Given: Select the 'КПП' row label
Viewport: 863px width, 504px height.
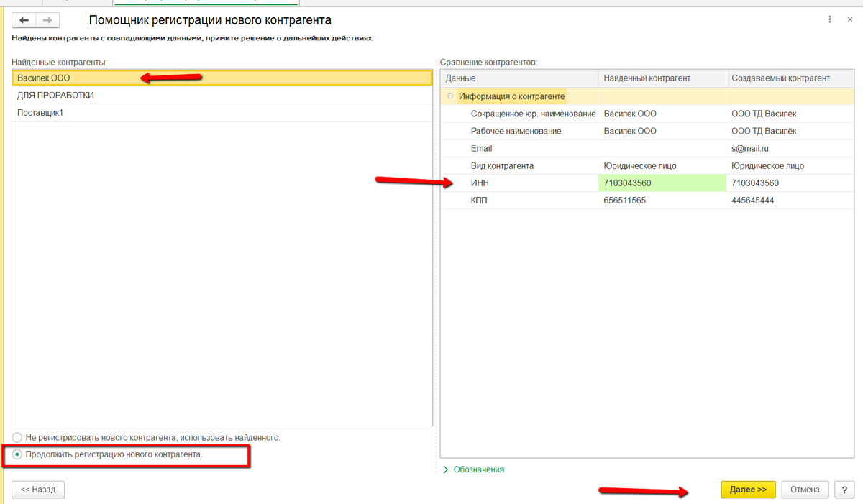Looking at the screenshot, I should (479, 201).
